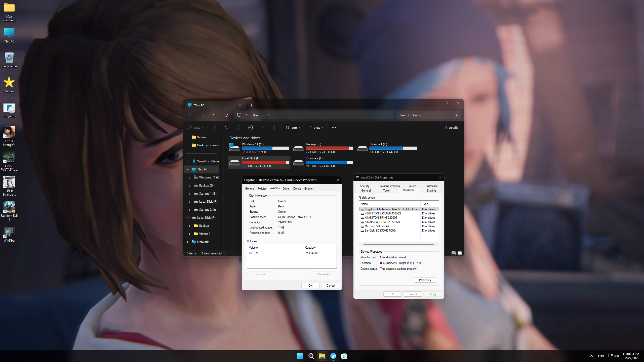This screenshot has height=362, width=644.
Task: Click the Paste toolbar icon
Action: tap(238, 128)
